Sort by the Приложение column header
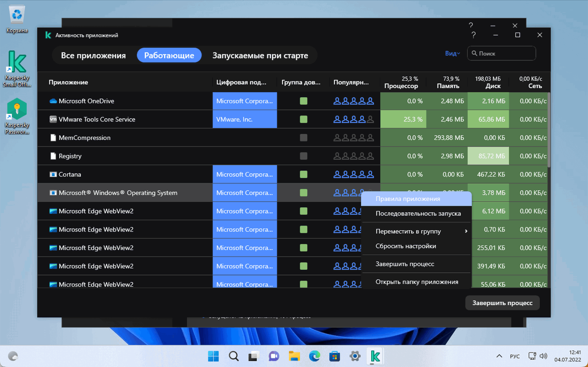Image resolution: width=588 pixels, height=367 pixels. point(68,82)
